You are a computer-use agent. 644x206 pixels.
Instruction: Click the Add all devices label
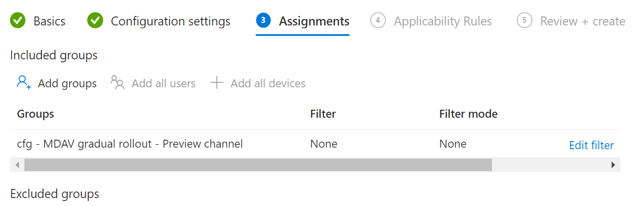pos(268,83)
